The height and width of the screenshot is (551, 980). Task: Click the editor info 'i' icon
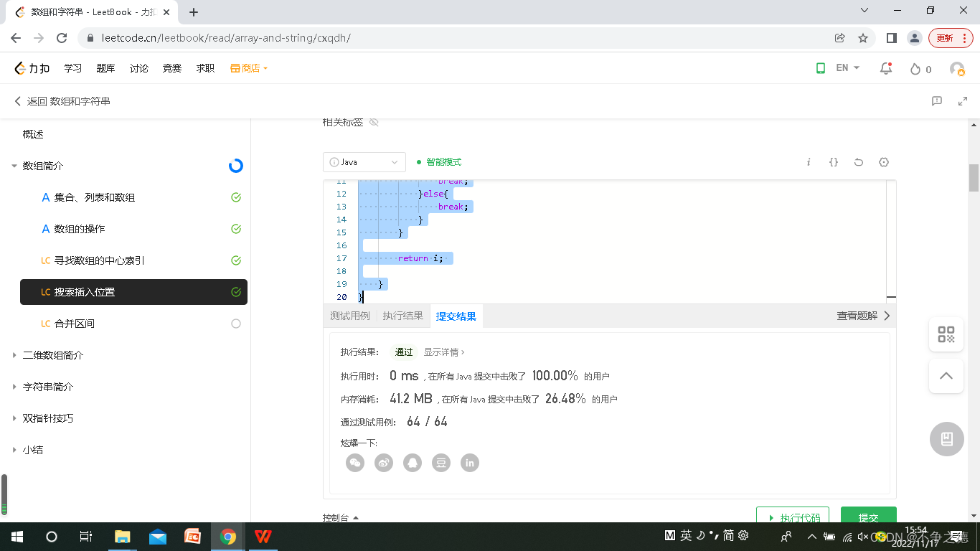pos(809,162)
